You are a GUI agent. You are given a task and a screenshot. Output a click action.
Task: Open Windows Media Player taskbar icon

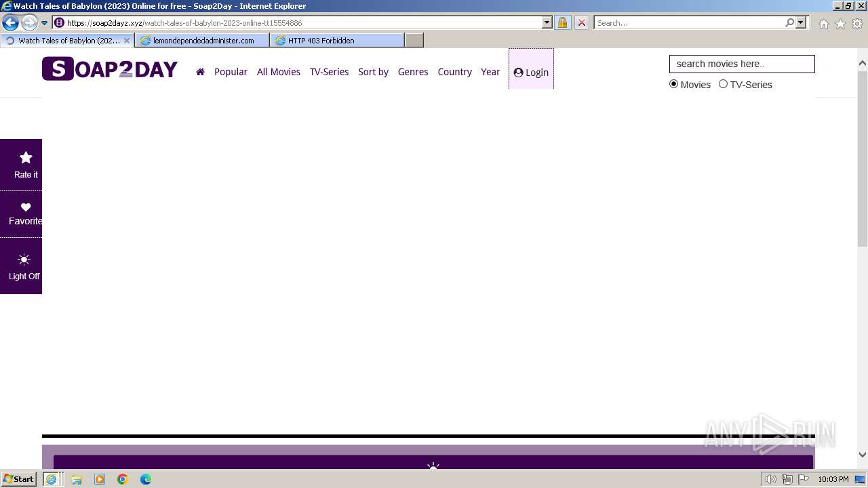(100, 479)
